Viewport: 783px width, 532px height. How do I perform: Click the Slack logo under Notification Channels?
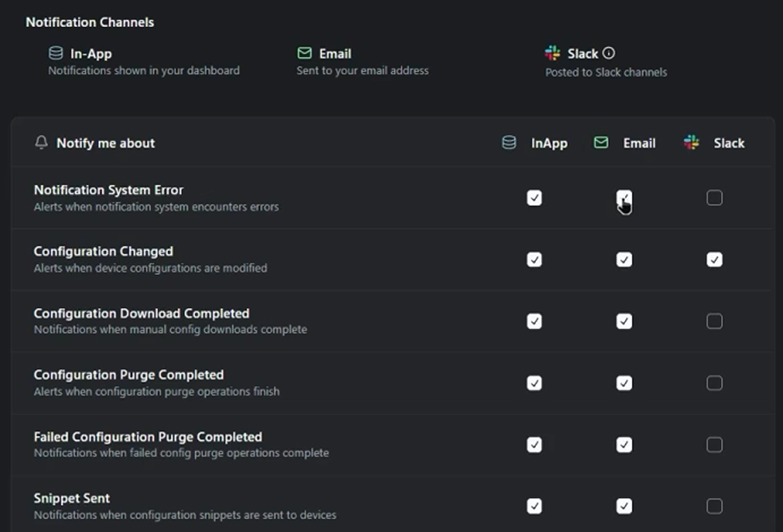[x=553, y=53]
